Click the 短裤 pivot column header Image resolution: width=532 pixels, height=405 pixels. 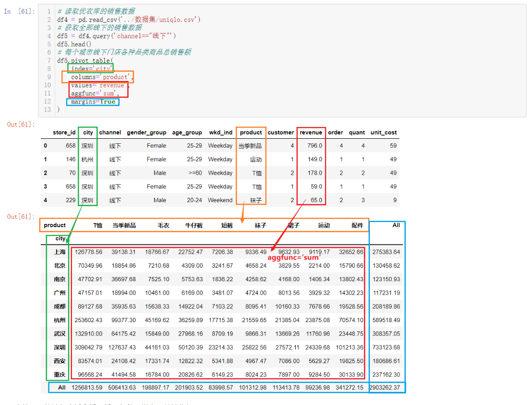(x=227, y=225)
